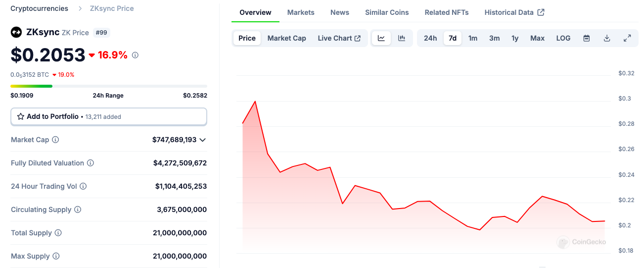Click market cap value $747,689,193
The height and width of the screenshot is (268, 644).
pyautogui.click(x=175, y=140)
